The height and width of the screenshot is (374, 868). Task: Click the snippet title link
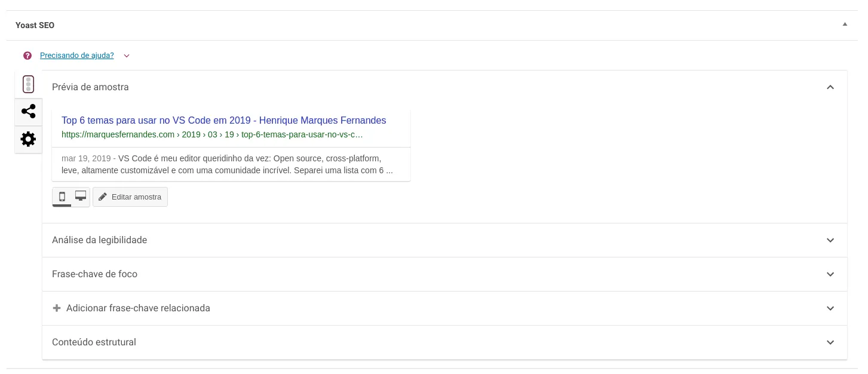(224, 120)
